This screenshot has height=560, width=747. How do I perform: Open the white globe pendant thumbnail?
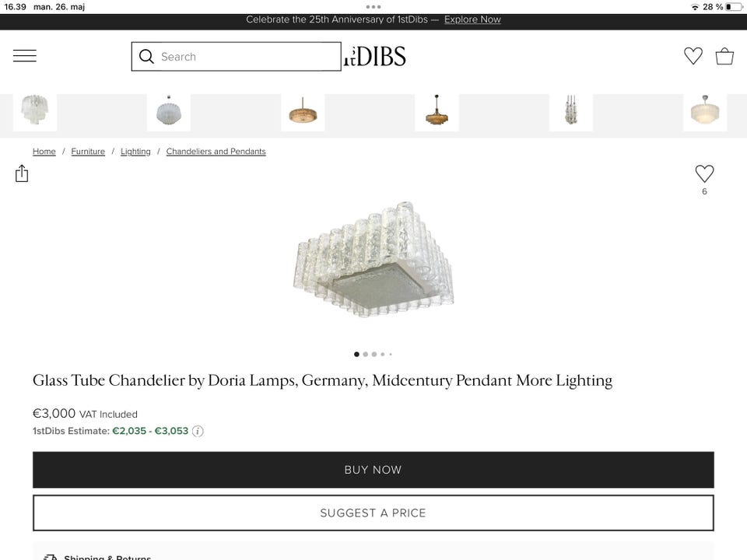click(x=169, y=112)
